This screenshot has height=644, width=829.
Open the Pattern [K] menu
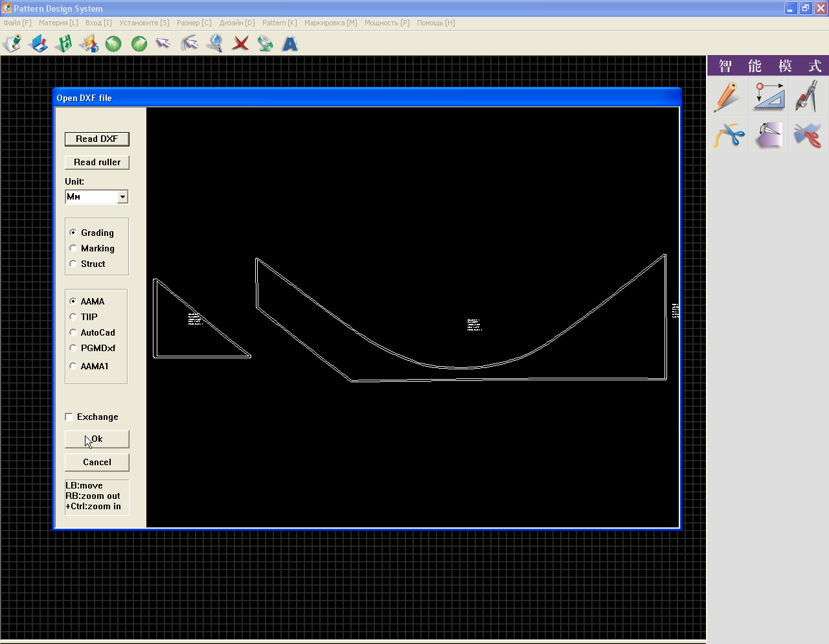[x=279, y=23]
